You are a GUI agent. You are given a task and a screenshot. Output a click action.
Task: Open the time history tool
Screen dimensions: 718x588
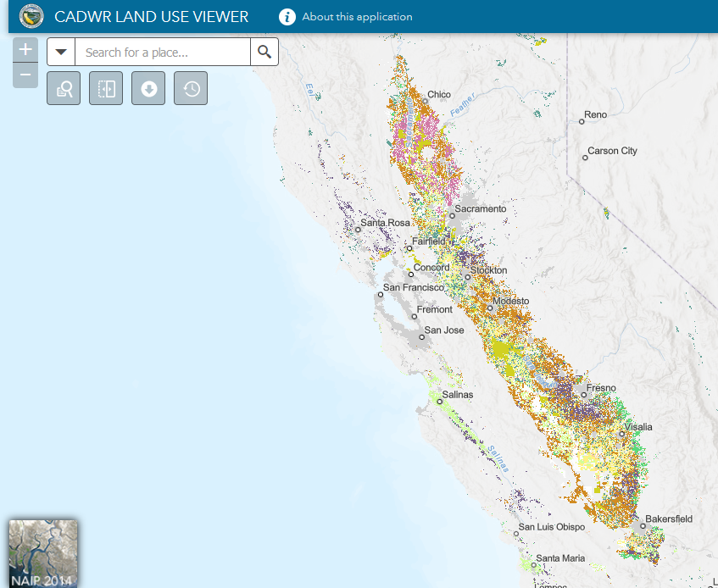click(191, 89)
